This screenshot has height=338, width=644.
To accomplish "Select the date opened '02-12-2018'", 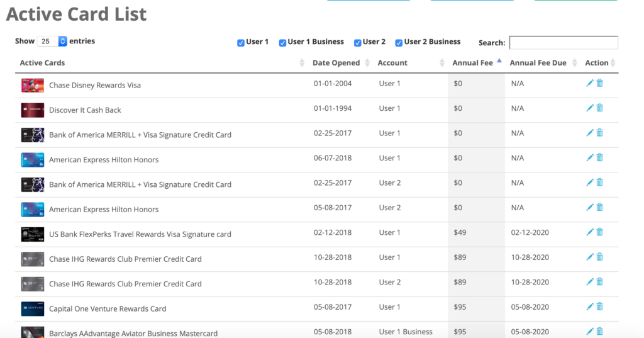I will click(333, 232).
